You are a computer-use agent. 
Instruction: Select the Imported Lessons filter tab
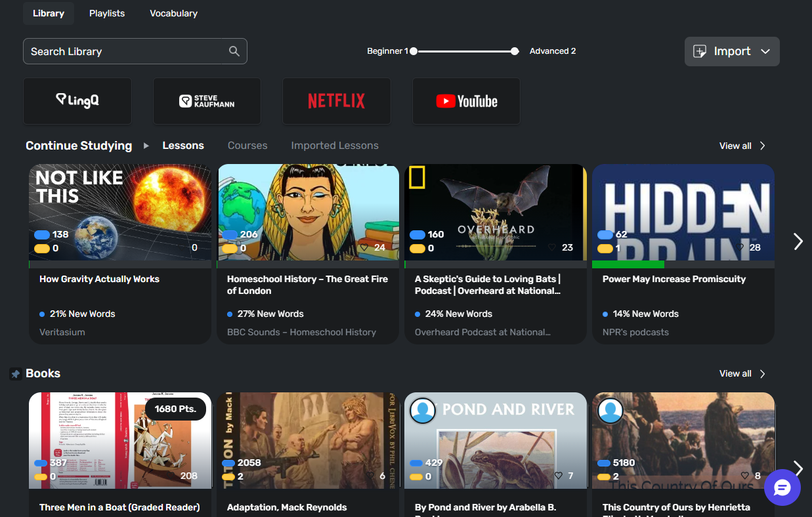pyautogui.click(x=335, y=146)
